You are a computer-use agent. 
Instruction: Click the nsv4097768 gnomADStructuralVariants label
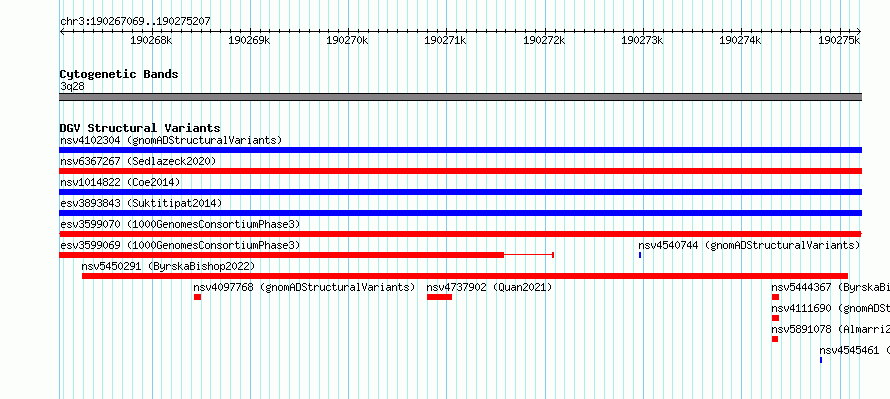[304, 287]
